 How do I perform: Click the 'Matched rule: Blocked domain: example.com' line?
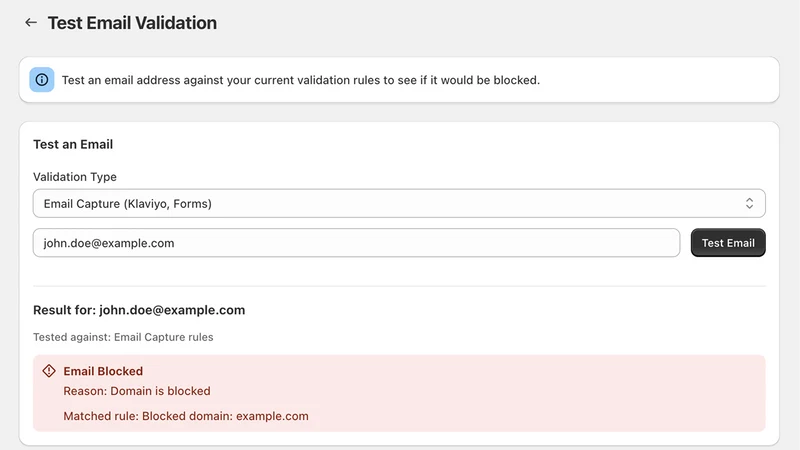coord(186,416)
